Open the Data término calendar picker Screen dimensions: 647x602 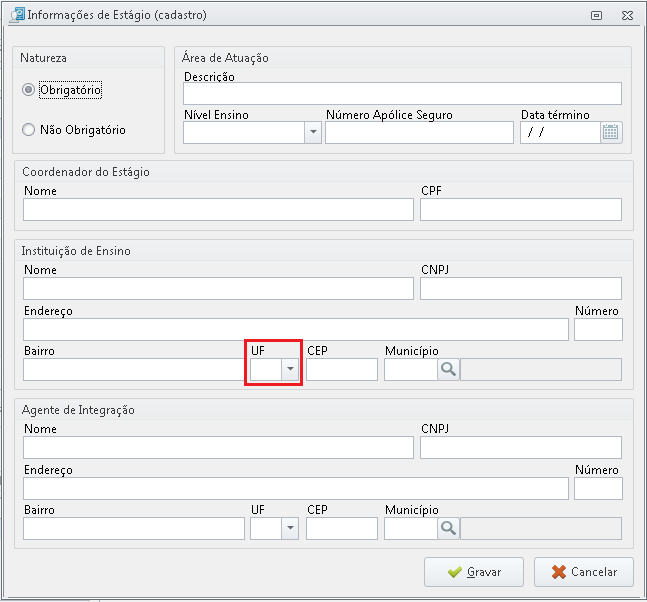click(x=611, y=132)
